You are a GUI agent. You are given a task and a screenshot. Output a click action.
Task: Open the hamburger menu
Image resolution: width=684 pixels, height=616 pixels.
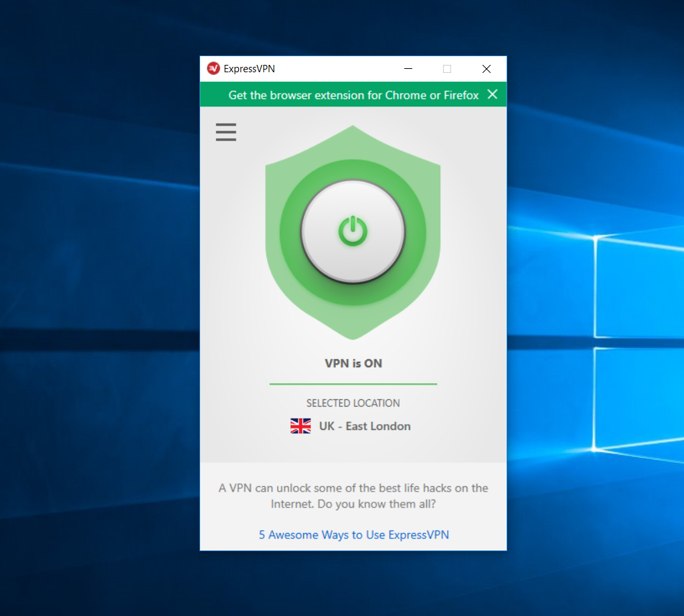226,132
